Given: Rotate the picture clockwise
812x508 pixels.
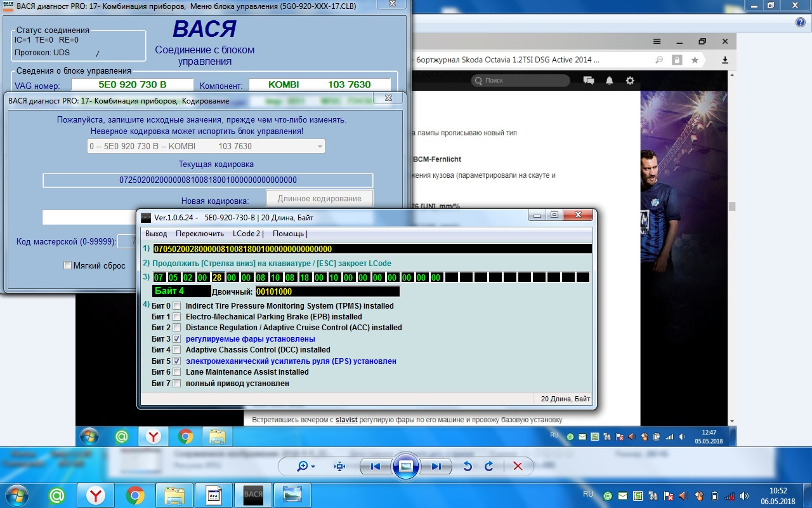Looking at the screenshot, I should tap(489, 466).
